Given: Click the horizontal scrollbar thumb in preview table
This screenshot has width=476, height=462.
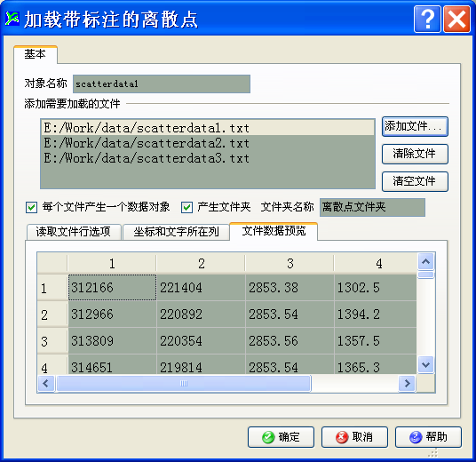Looking at the screenshot, I should [x=183, y=383].
